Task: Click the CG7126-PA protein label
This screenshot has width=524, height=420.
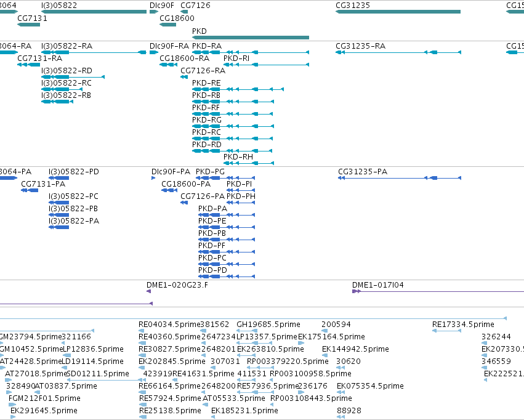Action: point(203,196)
